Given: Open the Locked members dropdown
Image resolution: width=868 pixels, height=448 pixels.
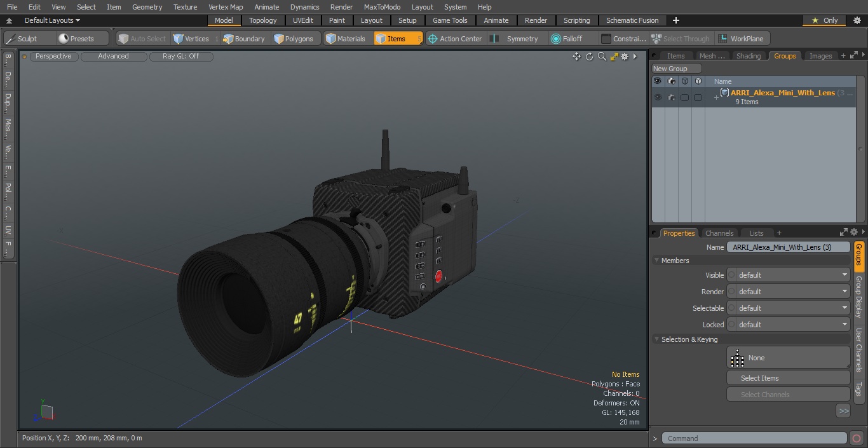Looking at the screenshot, I should pyautogui.click(x=788, y=325).
